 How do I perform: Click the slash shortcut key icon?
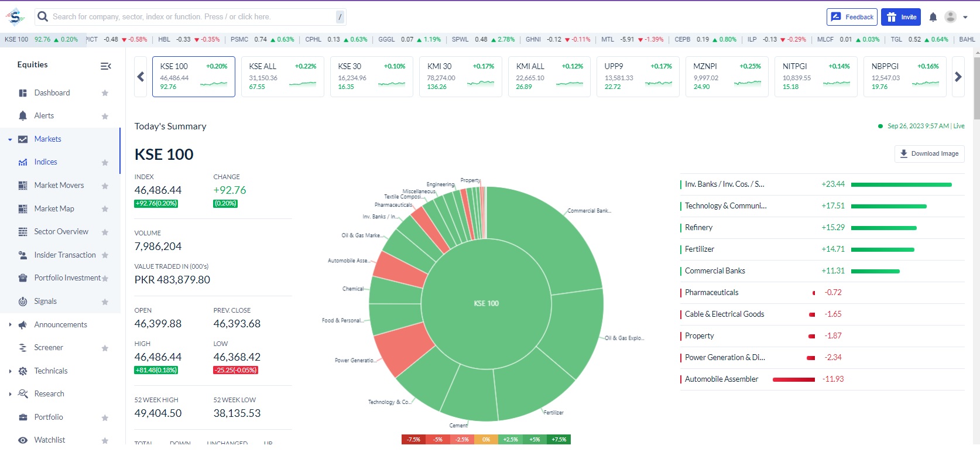pos(340,17)
